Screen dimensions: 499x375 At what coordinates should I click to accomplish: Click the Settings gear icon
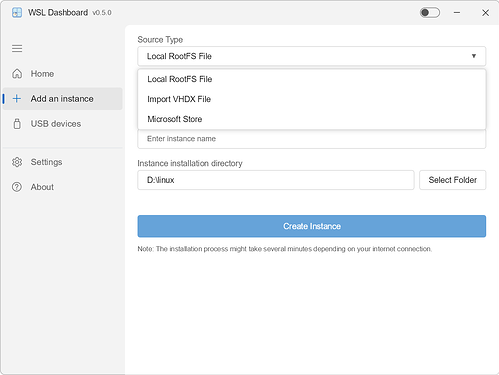coord(17,162)
